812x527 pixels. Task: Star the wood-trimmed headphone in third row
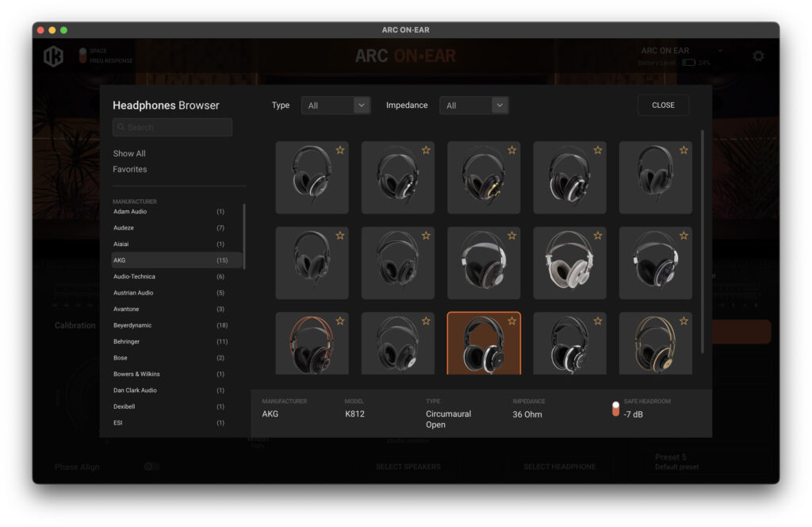click(340, 321)
